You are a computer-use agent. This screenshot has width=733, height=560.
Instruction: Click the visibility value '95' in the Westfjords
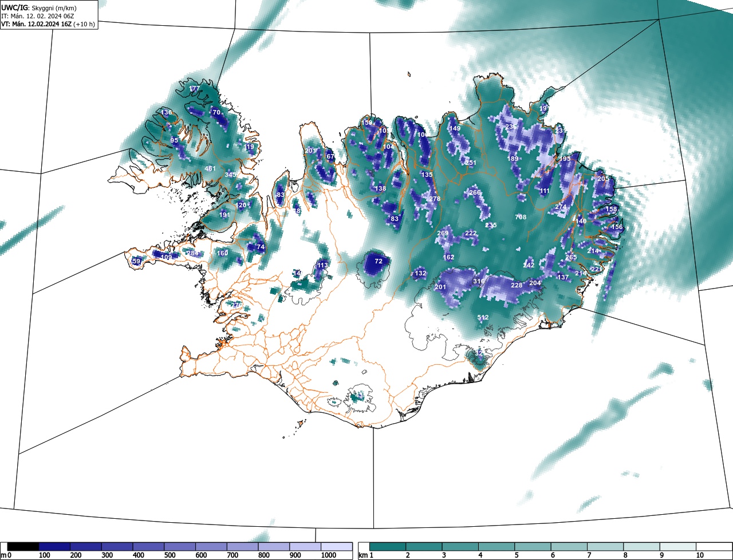coord(174,140)
